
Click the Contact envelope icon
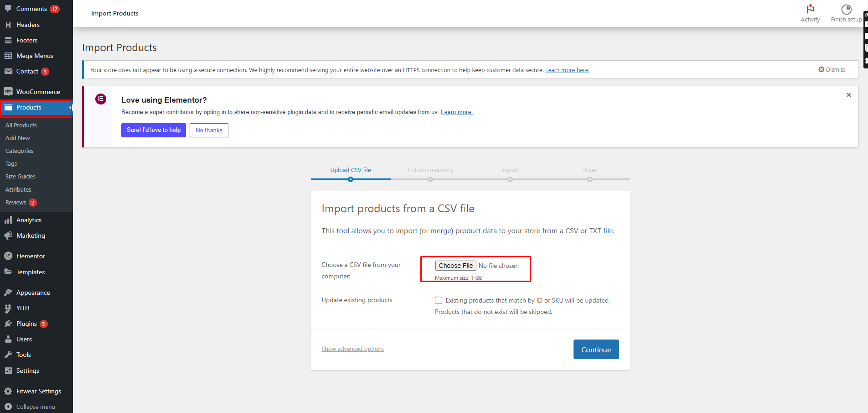pos(8,71)
